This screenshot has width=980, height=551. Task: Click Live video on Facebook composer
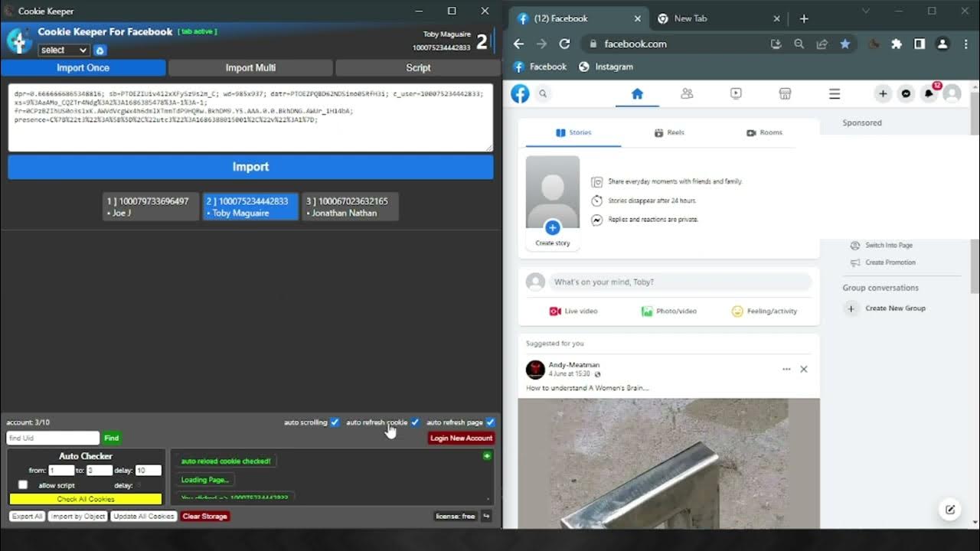click(x=573, y=311)
